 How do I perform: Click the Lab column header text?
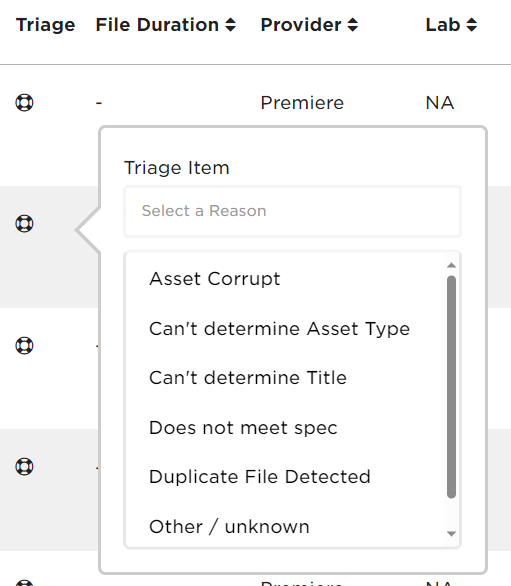coord(443,25)
